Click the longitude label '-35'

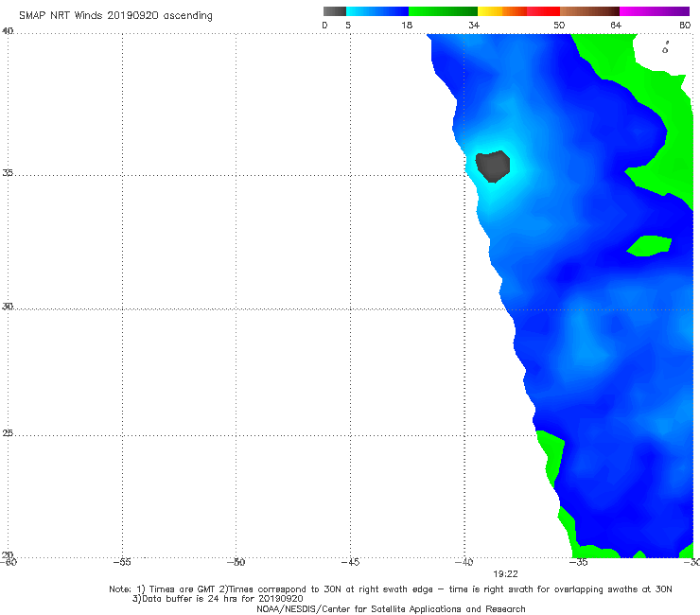tap(579, 562)
